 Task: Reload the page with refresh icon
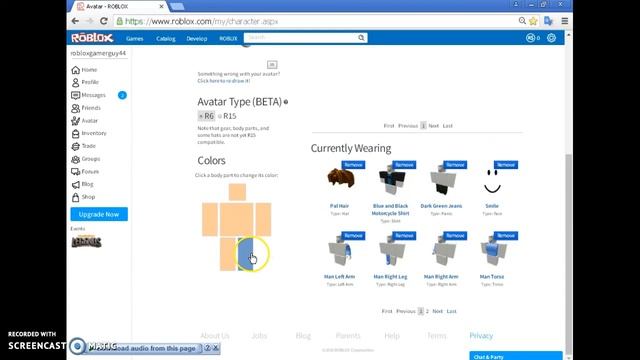[104, 21]
